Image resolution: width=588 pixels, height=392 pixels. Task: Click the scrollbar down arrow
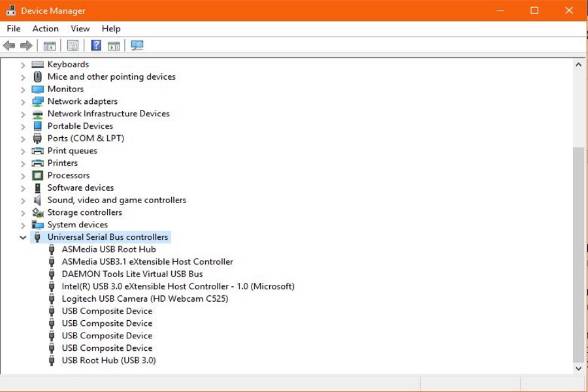tap(579, 367)
